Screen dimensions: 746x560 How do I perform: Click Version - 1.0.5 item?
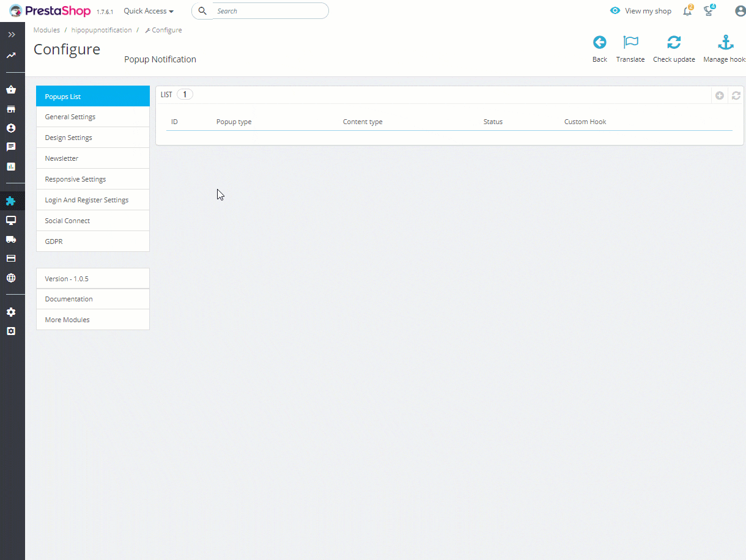pyautogui.click(x=93, y=278)
